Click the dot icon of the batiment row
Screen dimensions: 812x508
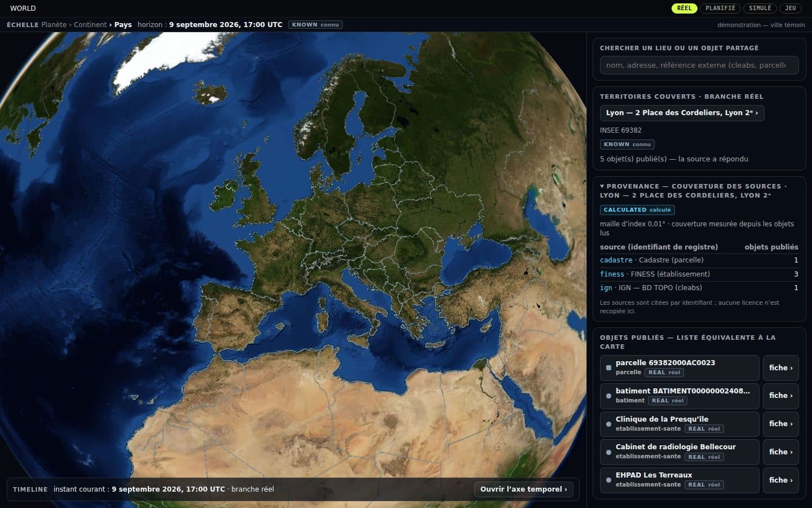point(608,396)
